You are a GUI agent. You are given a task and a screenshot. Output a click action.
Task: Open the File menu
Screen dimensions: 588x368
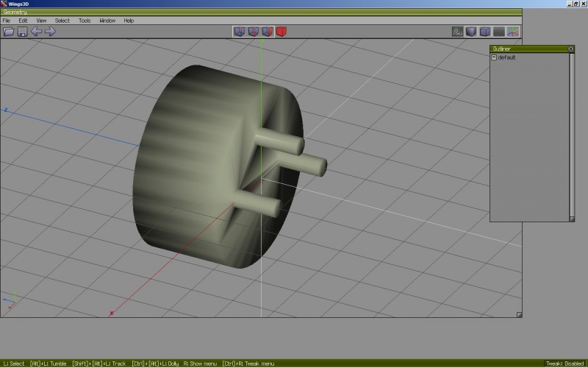click(7, 21)
